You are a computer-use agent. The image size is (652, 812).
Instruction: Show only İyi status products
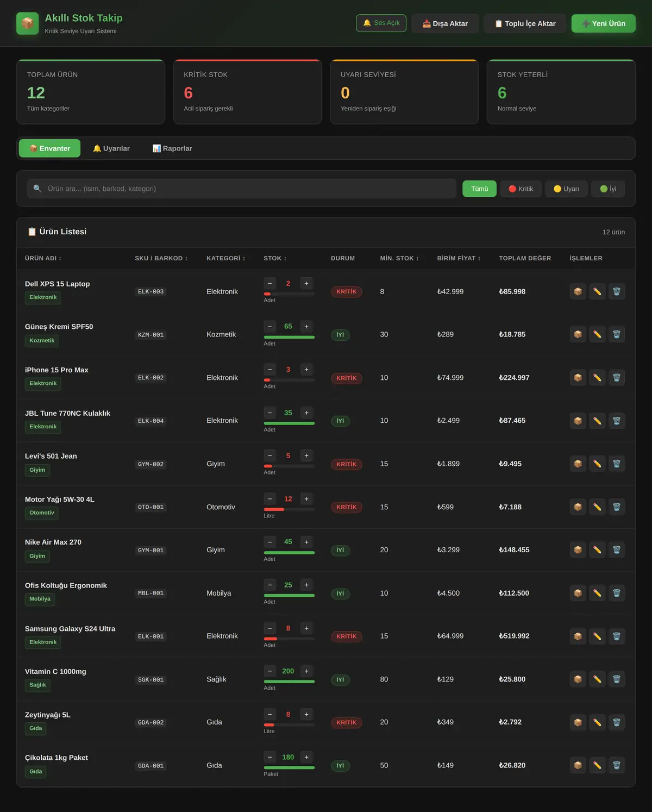click(x=608, y=189)
